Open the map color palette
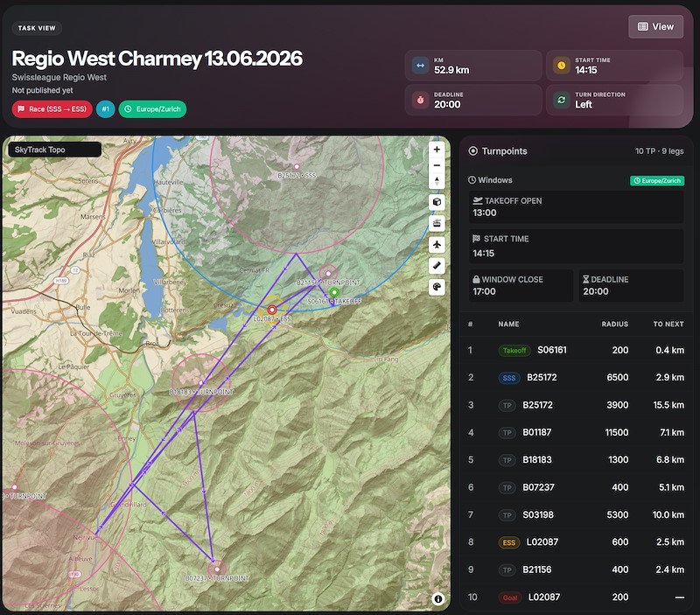Viewport: 700px width, 615px height. (x=437, y=287)
